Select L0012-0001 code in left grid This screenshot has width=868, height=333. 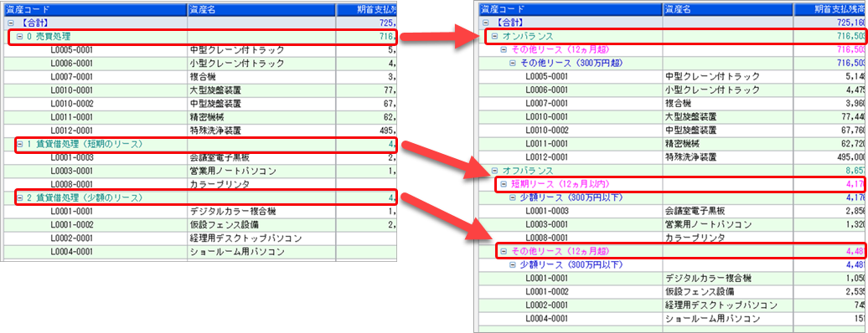pyautogui.click(x=71, y=131)
